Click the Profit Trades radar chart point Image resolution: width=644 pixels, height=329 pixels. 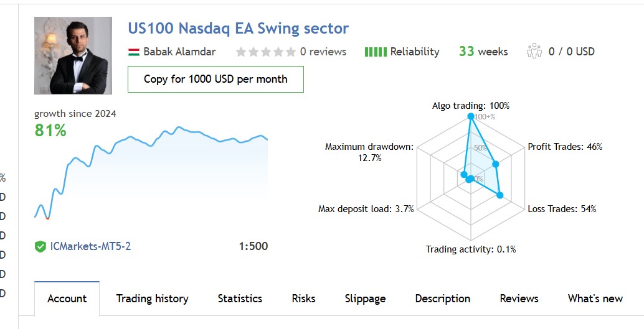point(496,164)
